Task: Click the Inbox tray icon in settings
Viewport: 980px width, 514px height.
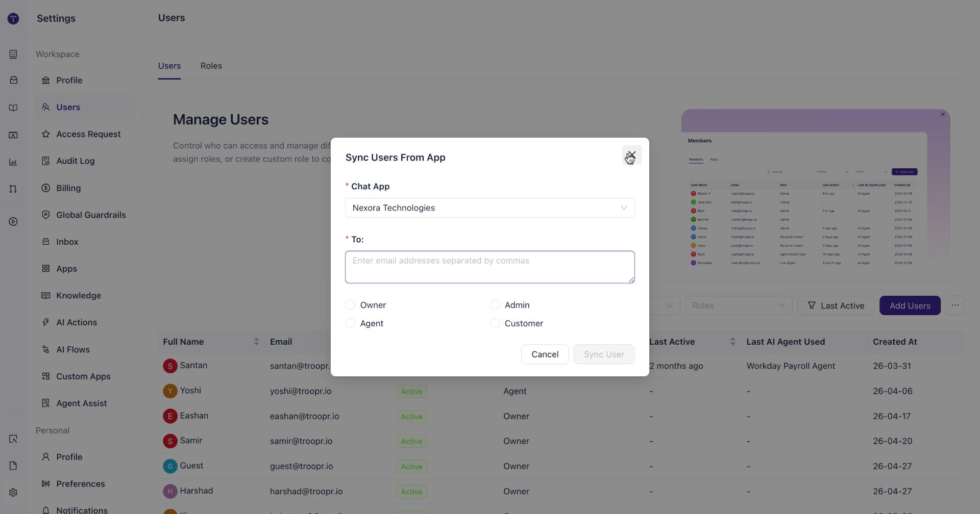Action: [x=46, y=242]
